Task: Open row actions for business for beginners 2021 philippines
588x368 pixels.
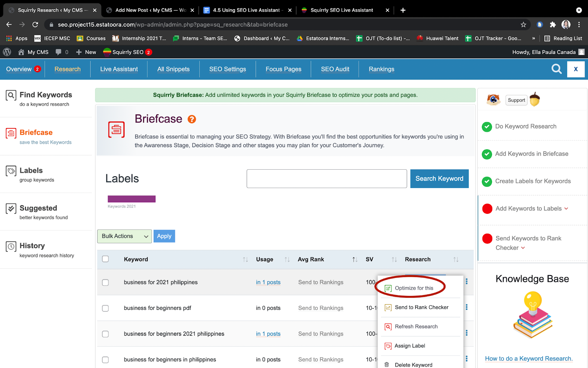Action: pyautogui.click(x=467, y=333)
